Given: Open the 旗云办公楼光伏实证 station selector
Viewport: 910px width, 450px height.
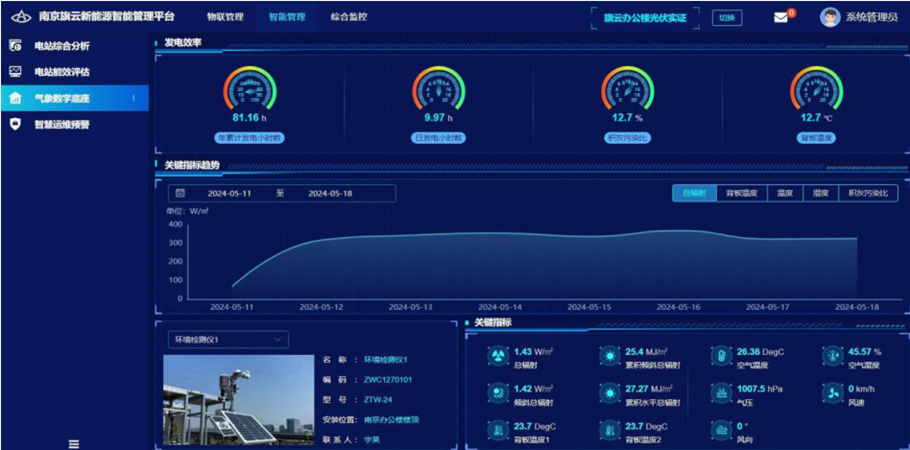Looking at the screenshot, I should pos(645,17).
